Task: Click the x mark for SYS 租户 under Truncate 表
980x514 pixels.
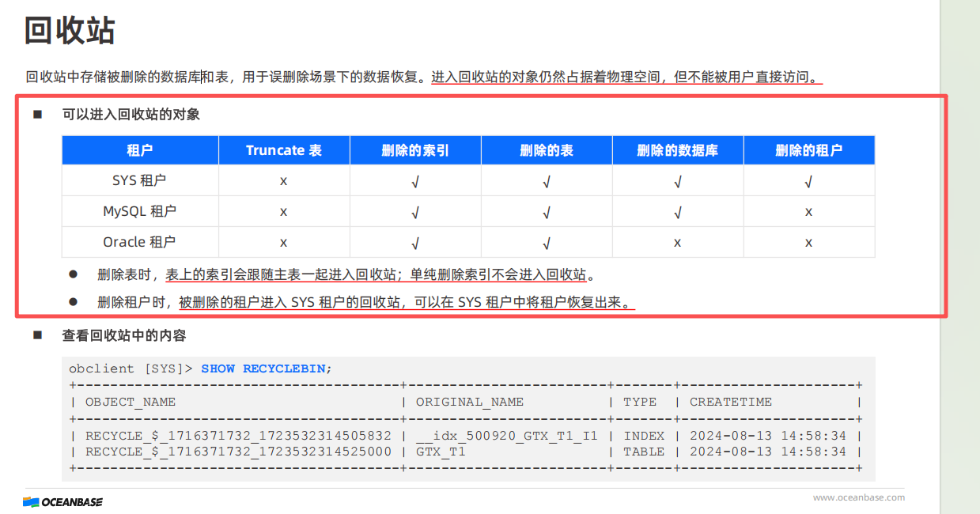Action: point(283,181)
